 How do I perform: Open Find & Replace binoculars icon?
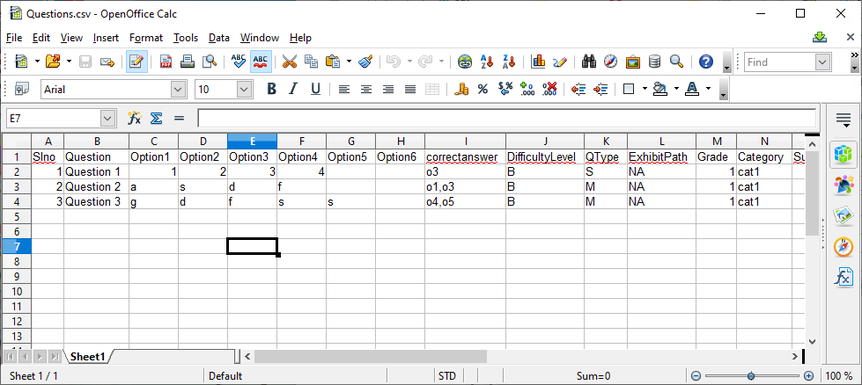589,62
